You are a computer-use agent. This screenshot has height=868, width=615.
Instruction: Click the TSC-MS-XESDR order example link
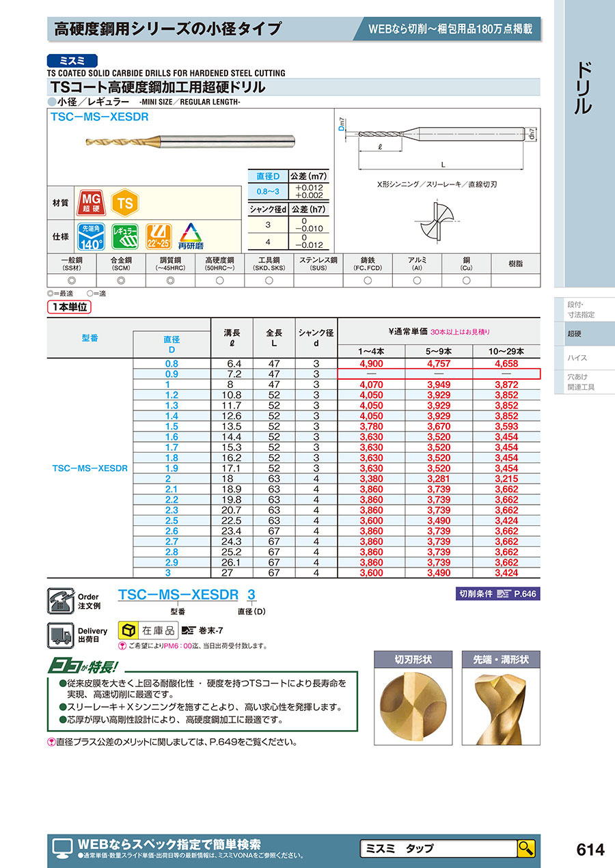click(178, 595)
